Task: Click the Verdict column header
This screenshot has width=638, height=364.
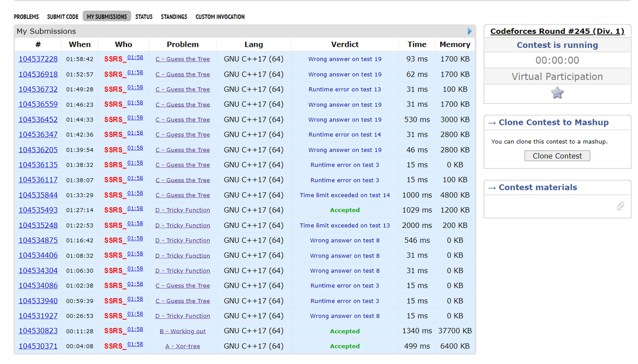Action: pyautogui.click(x=345, y=45)
